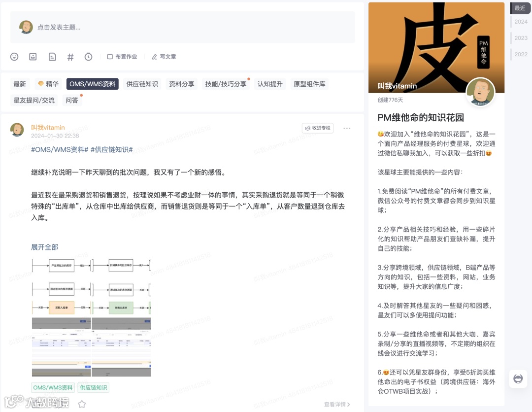532x412 pixels.
Task: Open the image upload icon
Action: tap(33, 57)
